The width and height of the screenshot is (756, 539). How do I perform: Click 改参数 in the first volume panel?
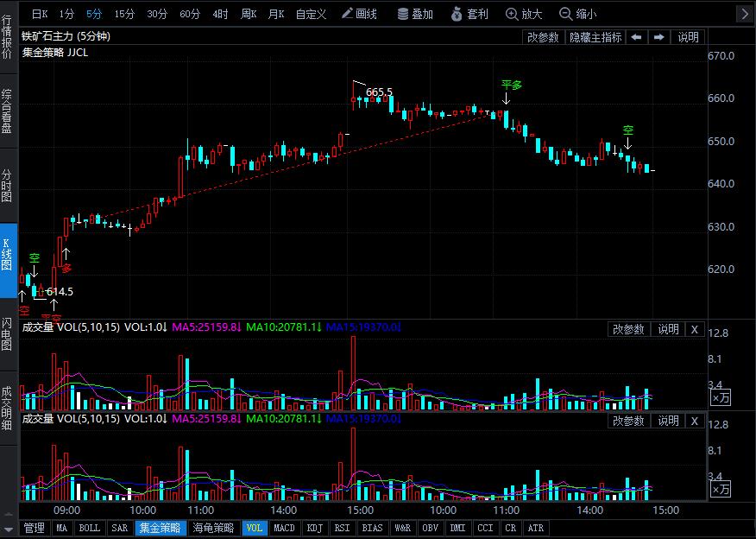pos(628,329)
